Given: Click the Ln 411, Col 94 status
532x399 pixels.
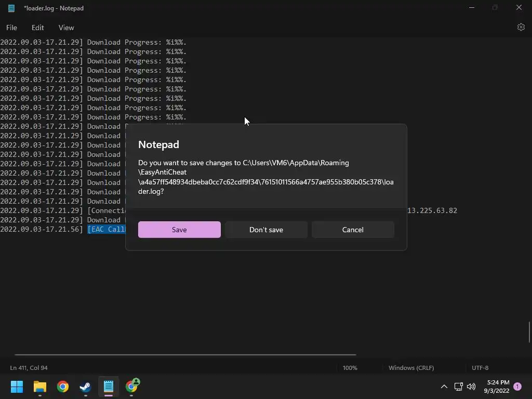Looking at the screenshot, I should [29, 368].
